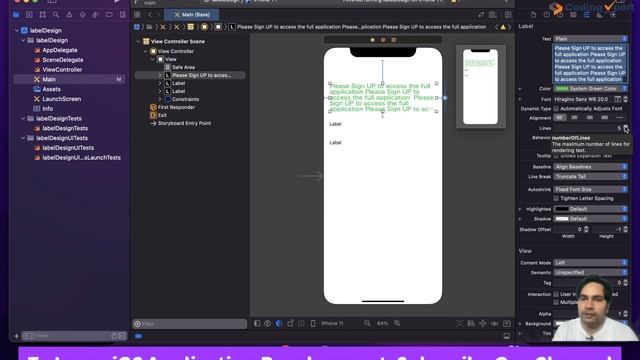Click the yellow warning icon in jump bar

click(x=503, y=27)
